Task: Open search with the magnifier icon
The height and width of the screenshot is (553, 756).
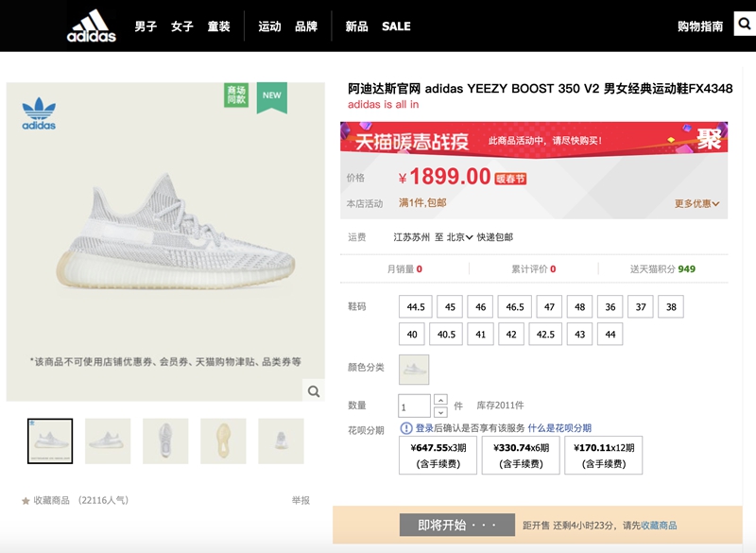Action: click(x=745, y=26)
